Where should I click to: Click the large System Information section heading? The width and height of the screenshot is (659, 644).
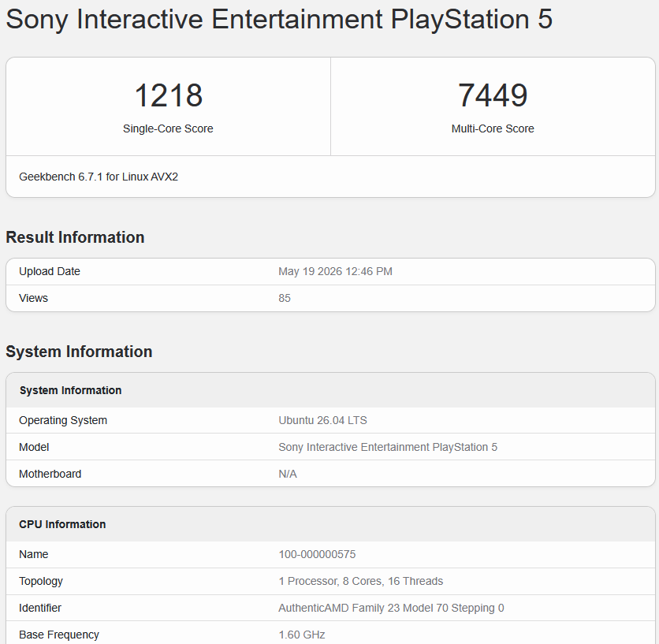click(79, 352)
